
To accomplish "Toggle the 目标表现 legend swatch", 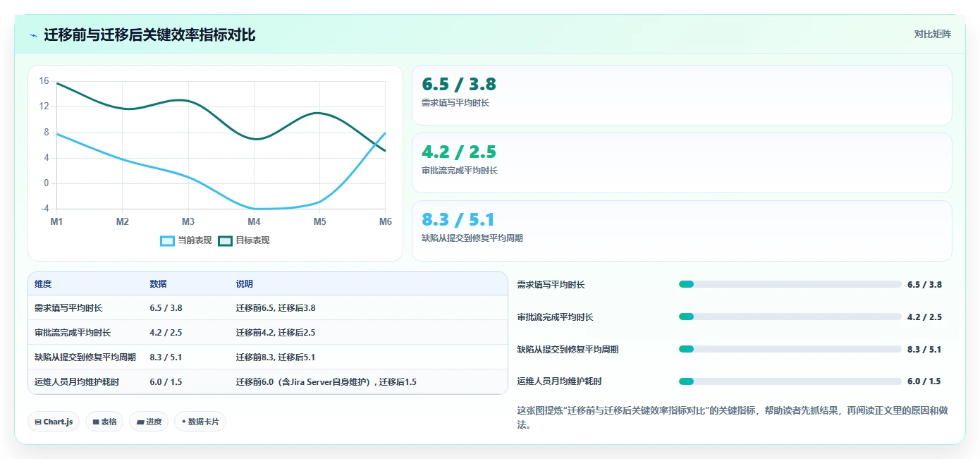I will (225, 240).
